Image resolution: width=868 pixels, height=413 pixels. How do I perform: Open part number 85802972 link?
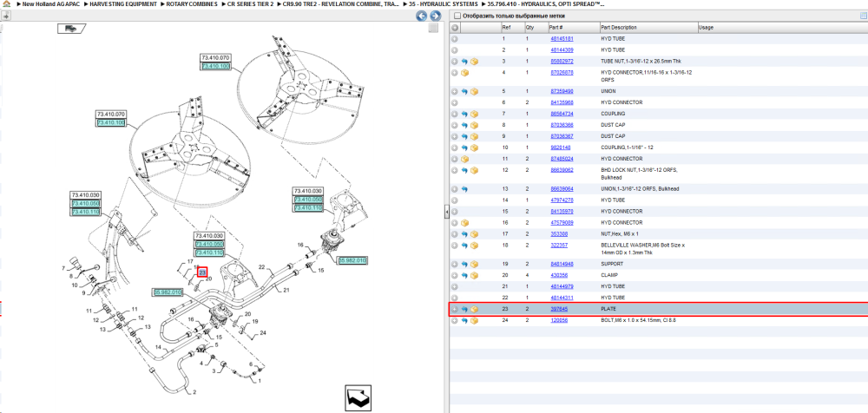(x=562, y=62)
